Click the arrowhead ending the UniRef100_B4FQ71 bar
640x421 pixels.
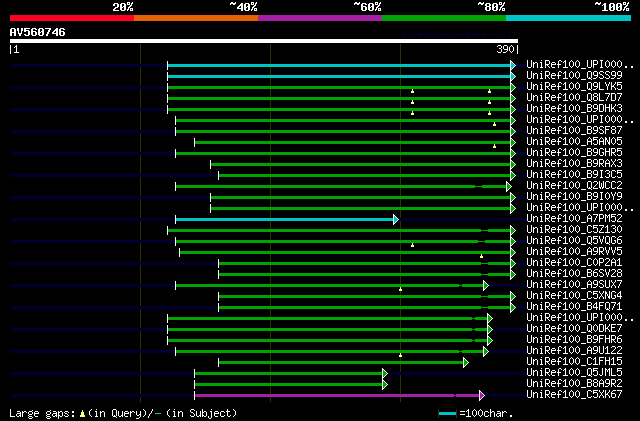point(513,307)
